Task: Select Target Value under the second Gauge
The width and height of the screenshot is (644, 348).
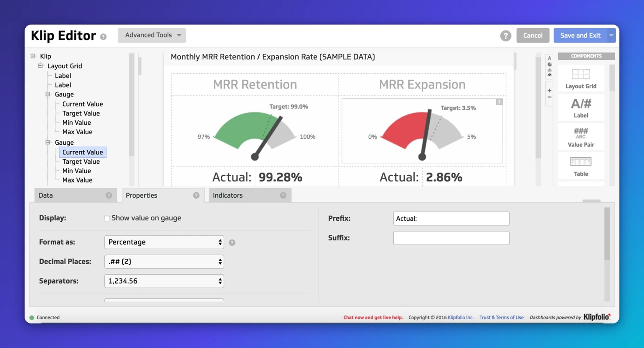Action: (x=81, y=162)
